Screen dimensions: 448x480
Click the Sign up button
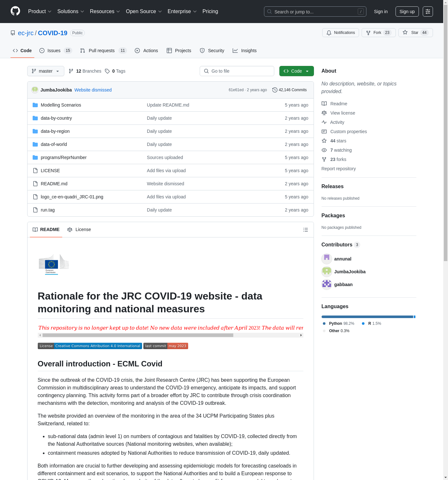[x=407, y=12]
